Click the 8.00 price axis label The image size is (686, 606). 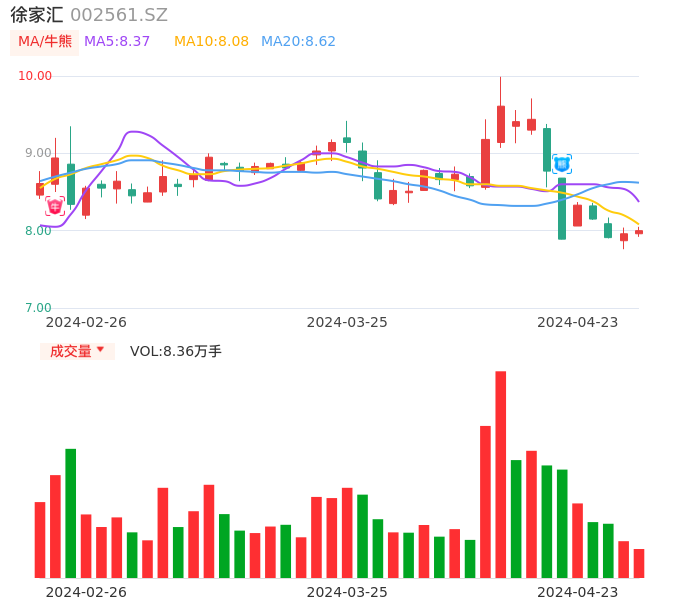pos(39,231)
